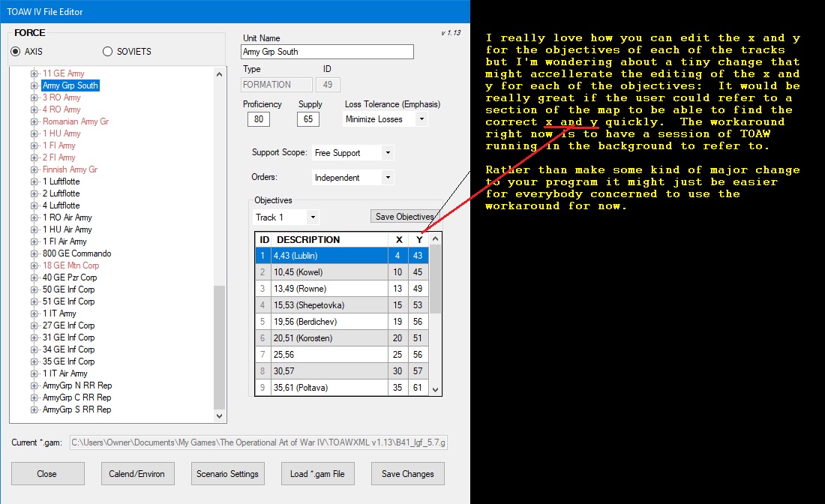
Task: Open the Orders dropdown
Action: tap(388, 177)
